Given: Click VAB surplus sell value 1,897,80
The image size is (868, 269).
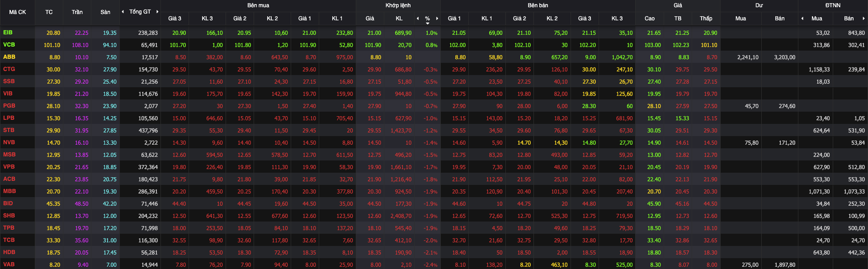Looking at the screenshot, I should tap(785, 265).
